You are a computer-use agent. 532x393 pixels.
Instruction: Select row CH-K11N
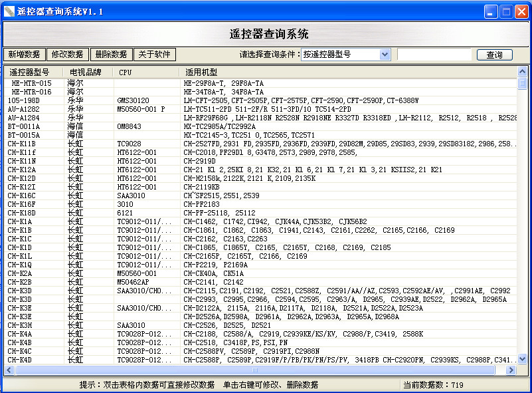click(x=260, y=161)
